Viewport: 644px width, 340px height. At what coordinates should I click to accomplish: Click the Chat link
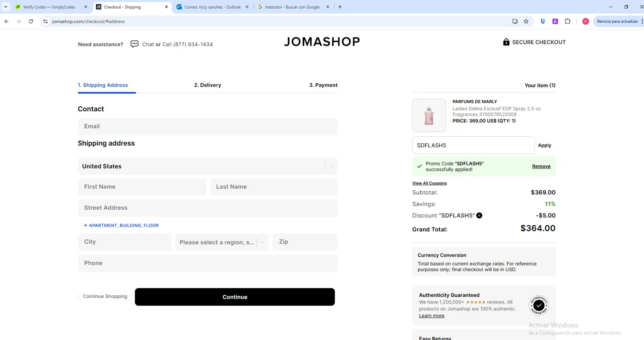[x=148, y=44]
